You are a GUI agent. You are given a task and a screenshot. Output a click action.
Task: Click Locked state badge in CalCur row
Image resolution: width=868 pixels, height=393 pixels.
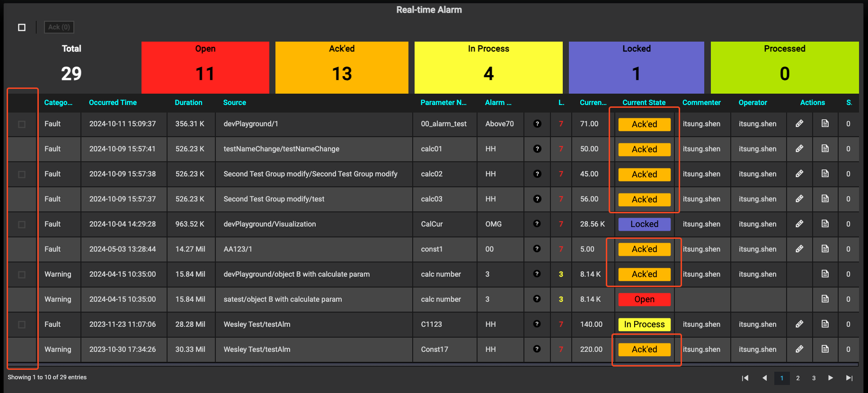pyautogui.click(x=644, y=224)
